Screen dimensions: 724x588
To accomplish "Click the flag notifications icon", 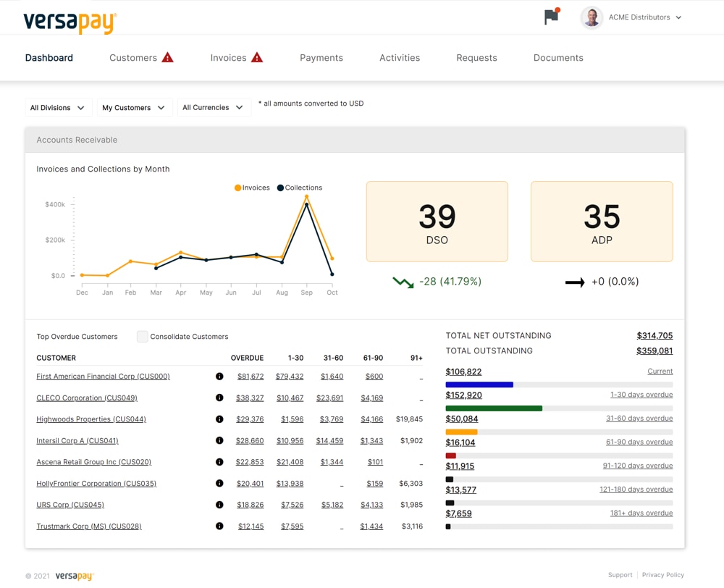I will click(x=551, y=17).
